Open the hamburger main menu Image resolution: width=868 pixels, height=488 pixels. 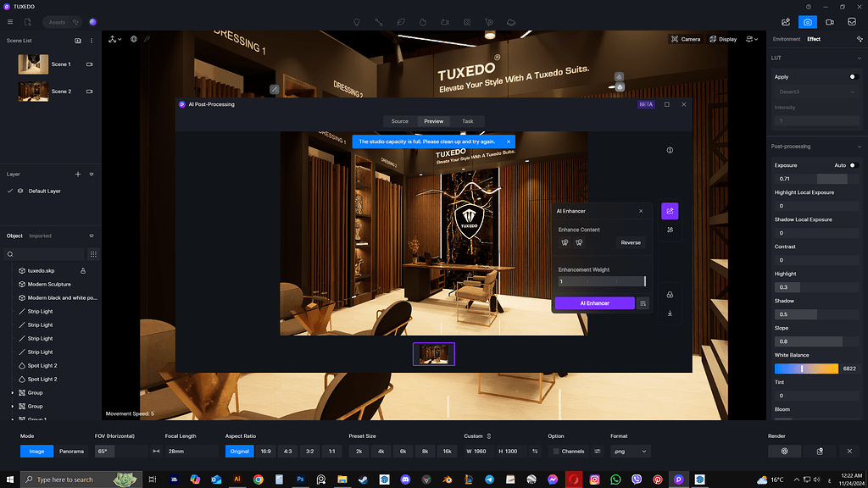(10, 22)
